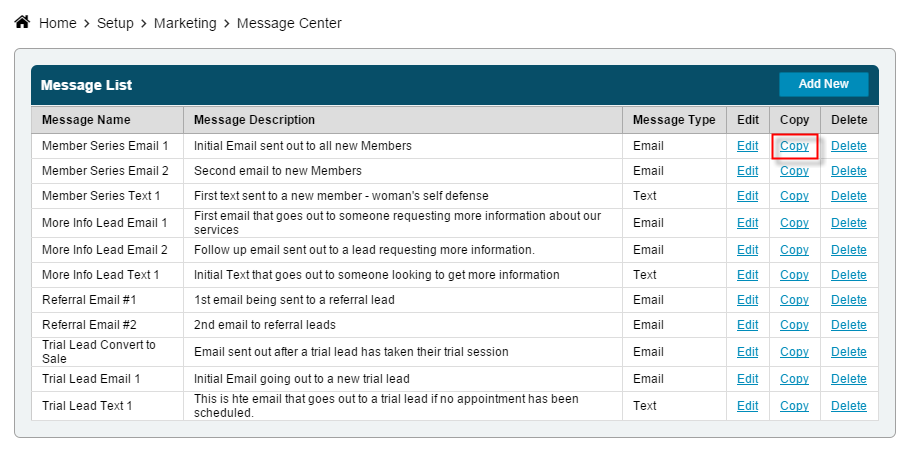The height and width of the screenshot is (452, 908).
Task: Open the Home breadcrumb link
Action: point(57,23)
